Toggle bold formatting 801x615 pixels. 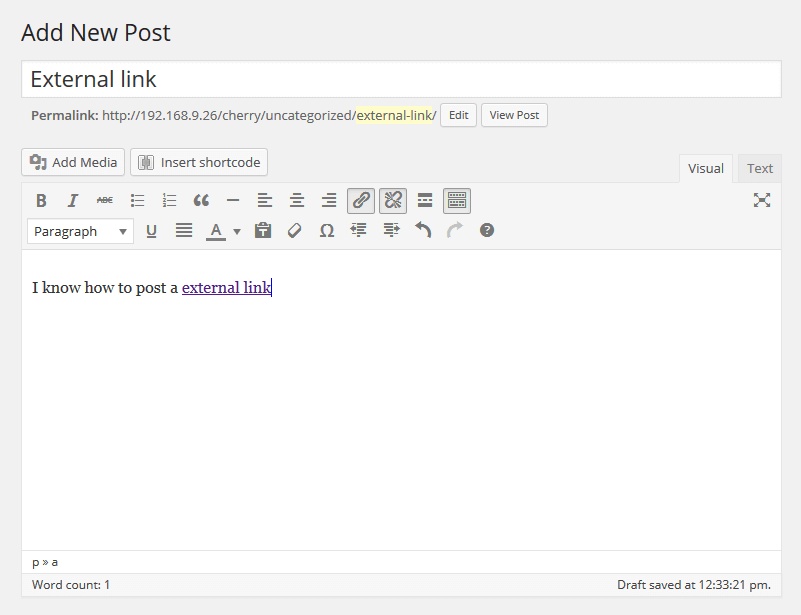41,200
